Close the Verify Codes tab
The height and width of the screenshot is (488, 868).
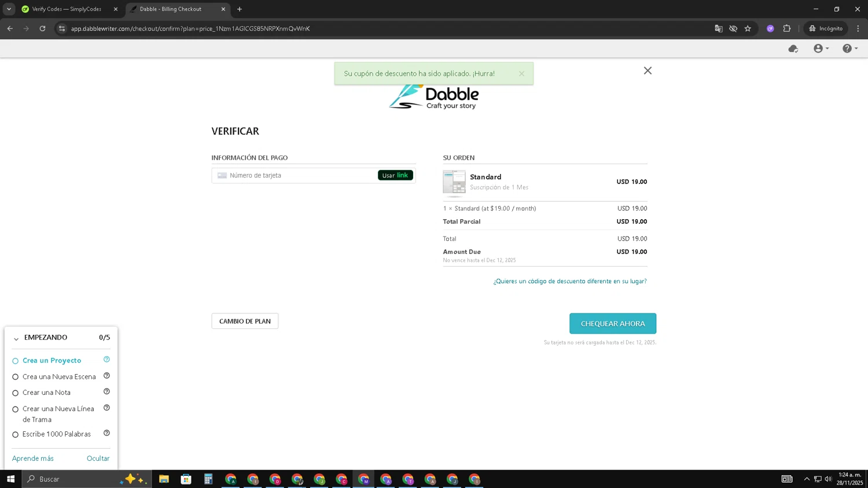pyautogui.click(x=115, y=9)
